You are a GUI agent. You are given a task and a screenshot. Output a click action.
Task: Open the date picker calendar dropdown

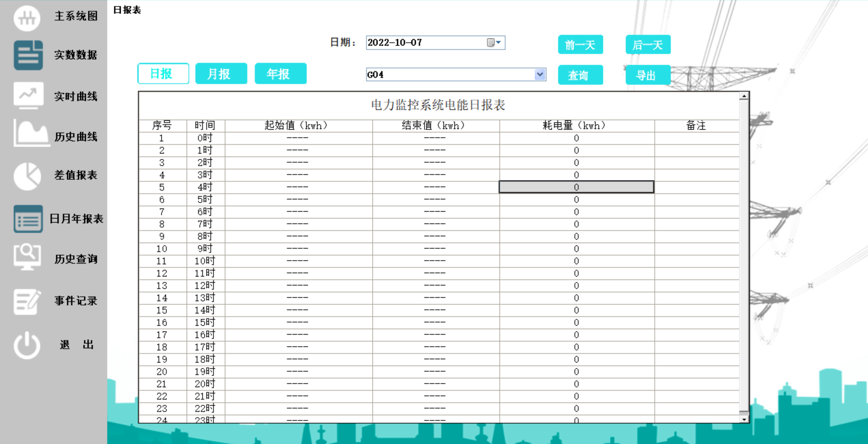(491, 42)
